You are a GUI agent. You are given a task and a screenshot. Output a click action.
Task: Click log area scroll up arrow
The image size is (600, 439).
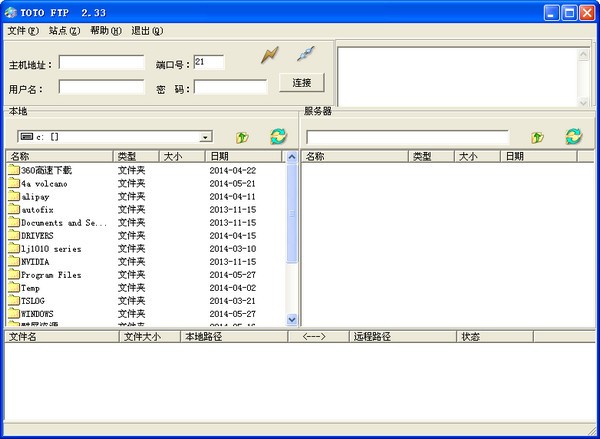(584, 54)
